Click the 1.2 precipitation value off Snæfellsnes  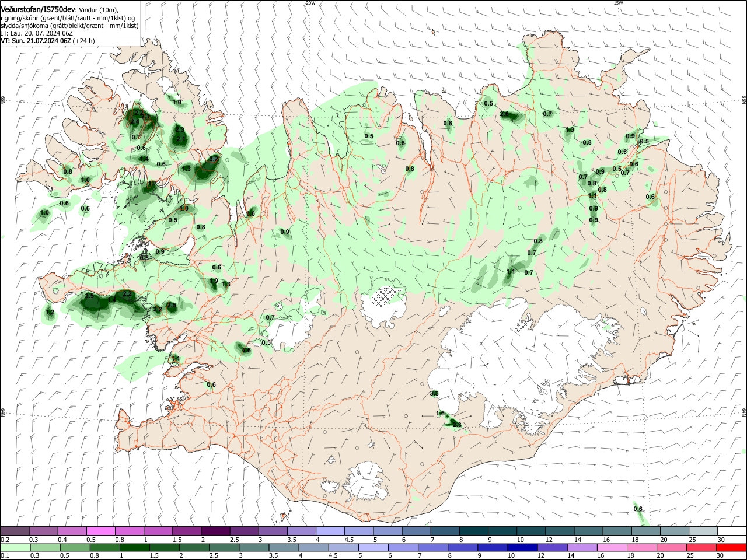(50, 313)
